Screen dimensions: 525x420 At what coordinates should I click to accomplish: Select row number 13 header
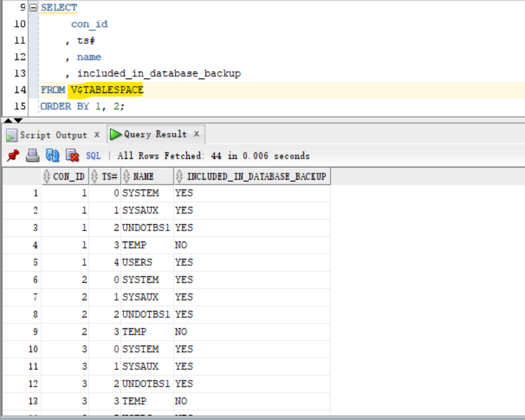(22, 402)
